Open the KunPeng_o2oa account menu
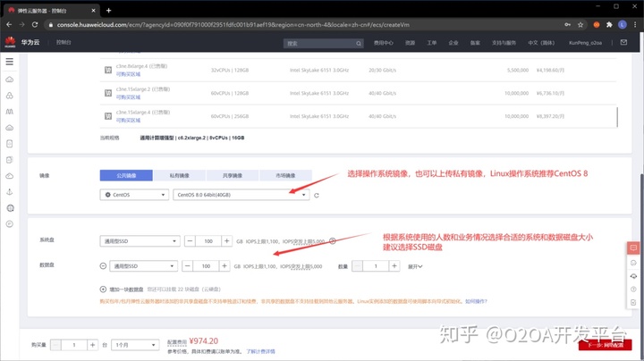This screenshot has height=361, width=644. pyautogui.click(x=585, y=43)
